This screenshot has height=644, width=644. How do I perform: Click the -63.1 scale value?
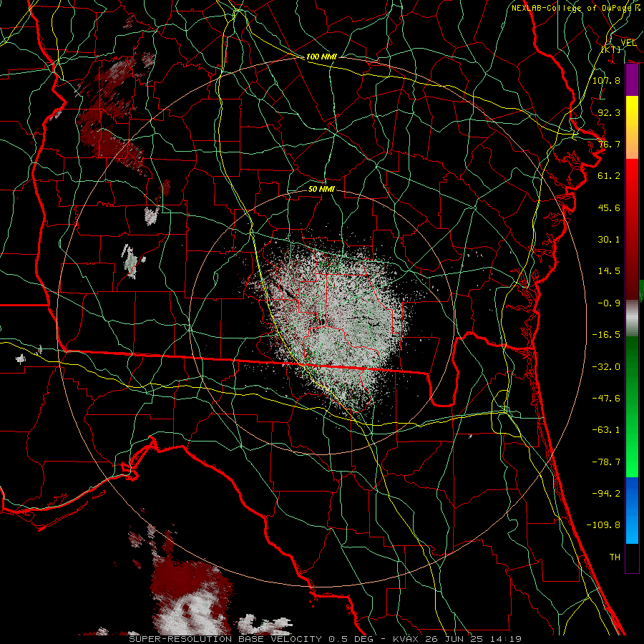pos(606,430)
